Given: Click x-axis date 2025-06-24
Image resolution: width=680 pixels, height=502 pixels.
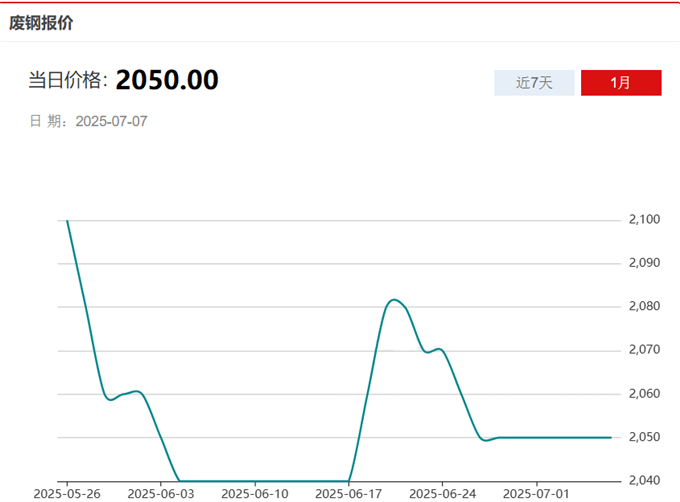Looking at the screenshot, I should tap(443, 493).
